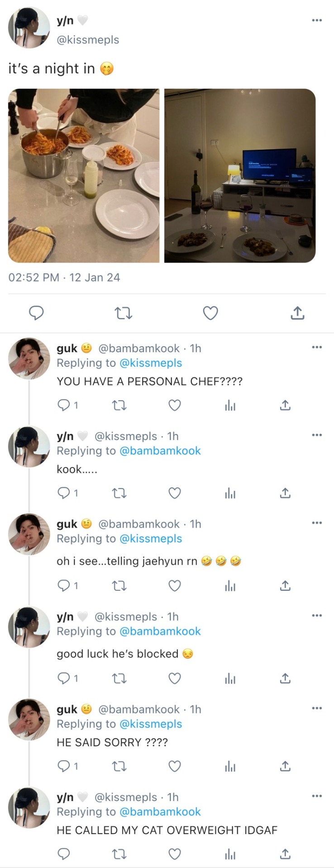Image resolution: width=334 pixels, height=868 pixels.
Task: Open the dinner table and TV photo
Action: coord(240,175)
